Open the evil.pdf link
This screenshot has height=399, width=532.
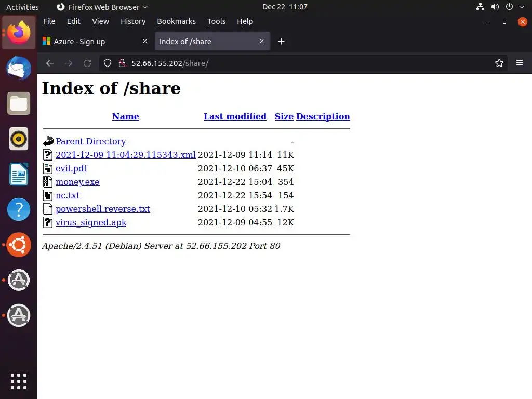click(71, 168)
